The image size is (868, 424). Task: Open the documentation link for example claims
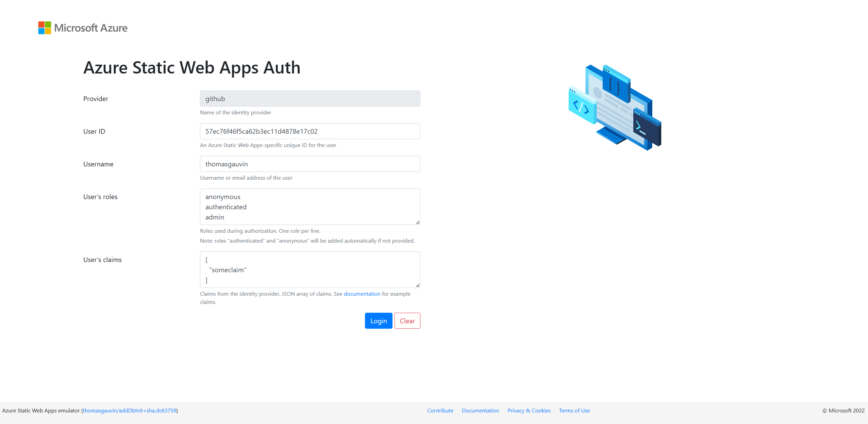pyautogui.click(x=362, y=294)
